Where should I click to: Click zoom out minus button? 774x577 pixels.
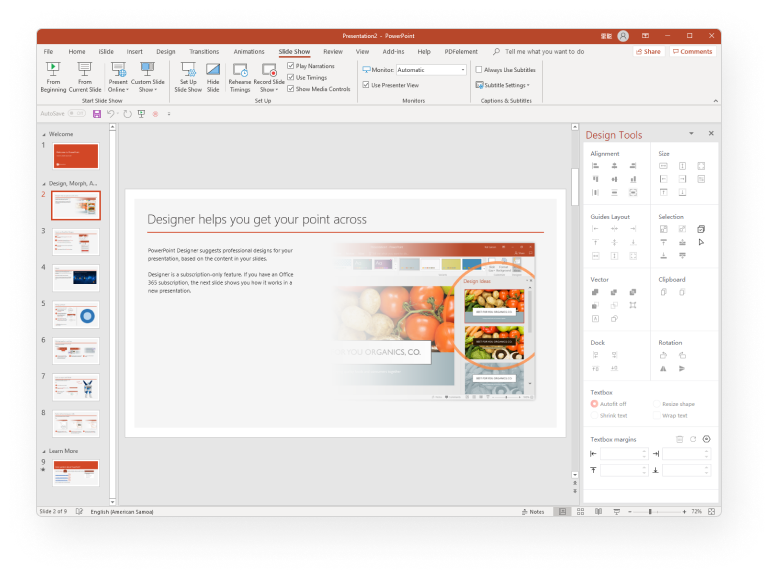(x=630, y=512)
